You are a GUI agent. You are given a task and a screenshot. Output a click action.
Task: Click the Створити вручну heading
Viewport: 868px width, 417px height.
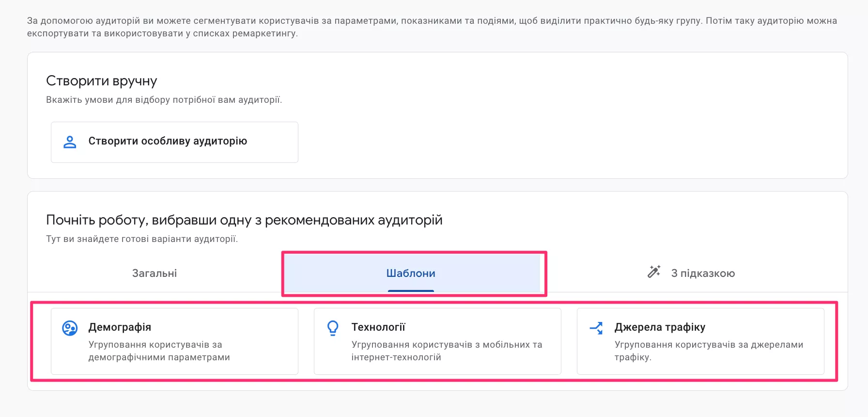click(x=101, y=80)
